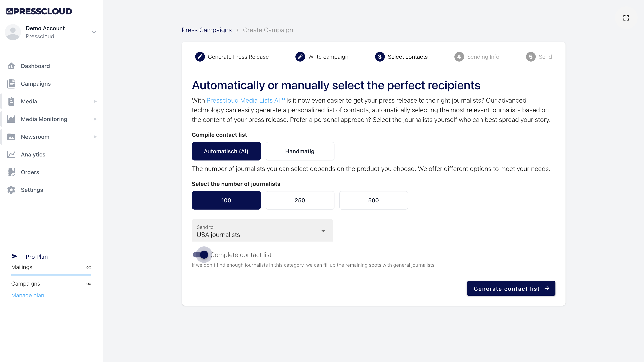
Task: Click the Generate contact list button
Action: pyautogui.click(x=511, y=289)
